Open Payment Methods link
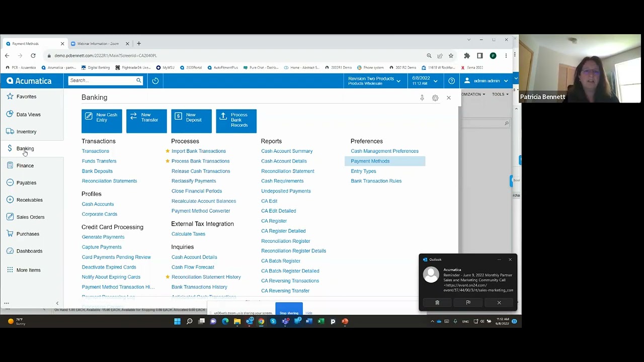644x362 pixels. 370,161
